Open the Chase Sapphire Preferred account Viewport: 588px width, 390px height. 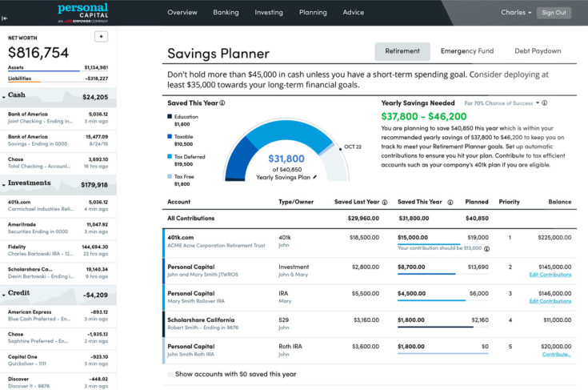[58, 338]
